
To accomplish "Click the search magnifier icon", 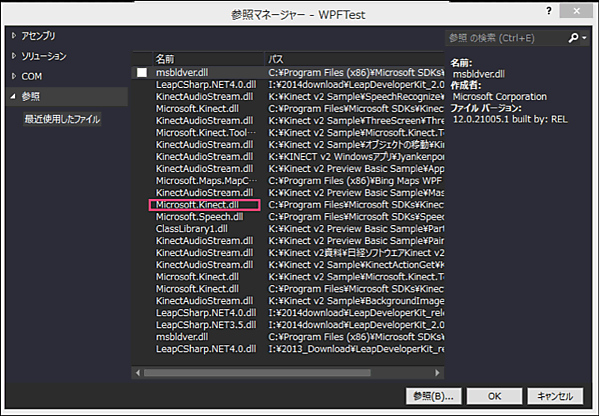I will pos(573,38).
